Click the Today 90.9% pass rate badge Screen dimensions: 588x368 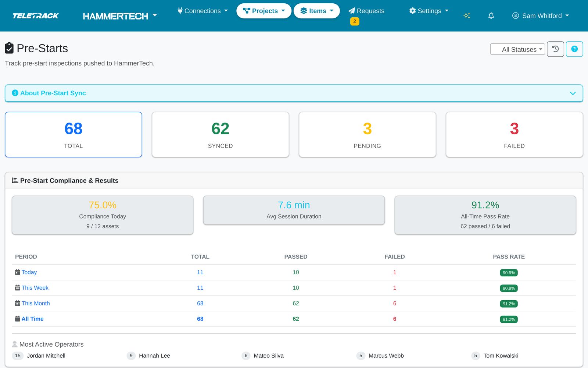pos(509,273)
